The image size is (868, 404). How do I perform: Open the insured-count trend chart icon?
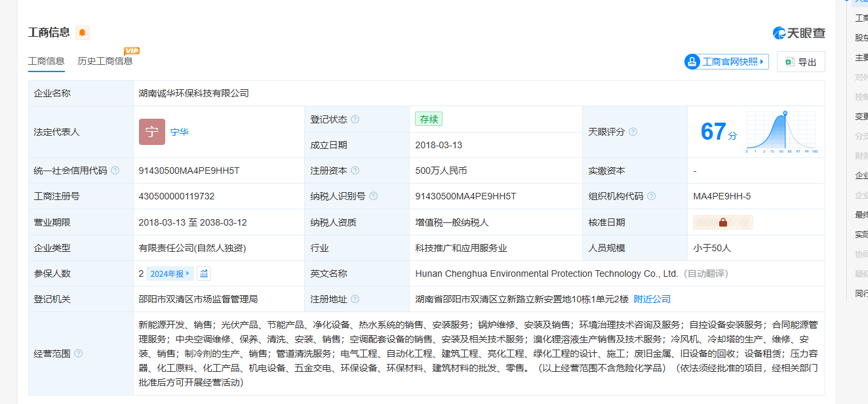pos(204,273)
